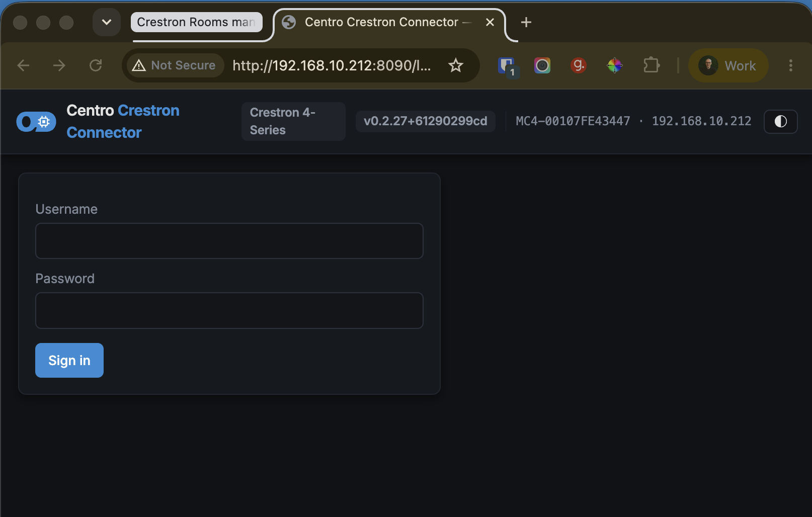Open the red 'g' extension icon
This screenshot has width=812, height=517.
tap(579, 65)
